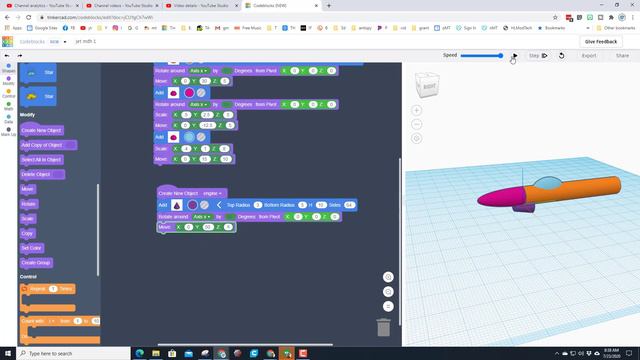Pick the Create New Object block in palette
This screenshot has height=360, width=640.
(42, 130)
